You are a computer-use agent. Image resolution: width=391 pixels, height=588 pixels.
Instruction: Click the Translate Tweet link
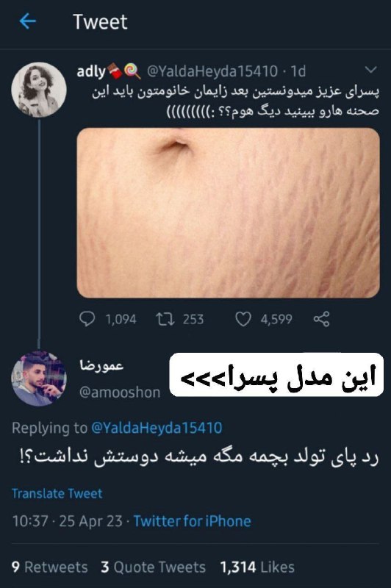[x=57, y=493]
